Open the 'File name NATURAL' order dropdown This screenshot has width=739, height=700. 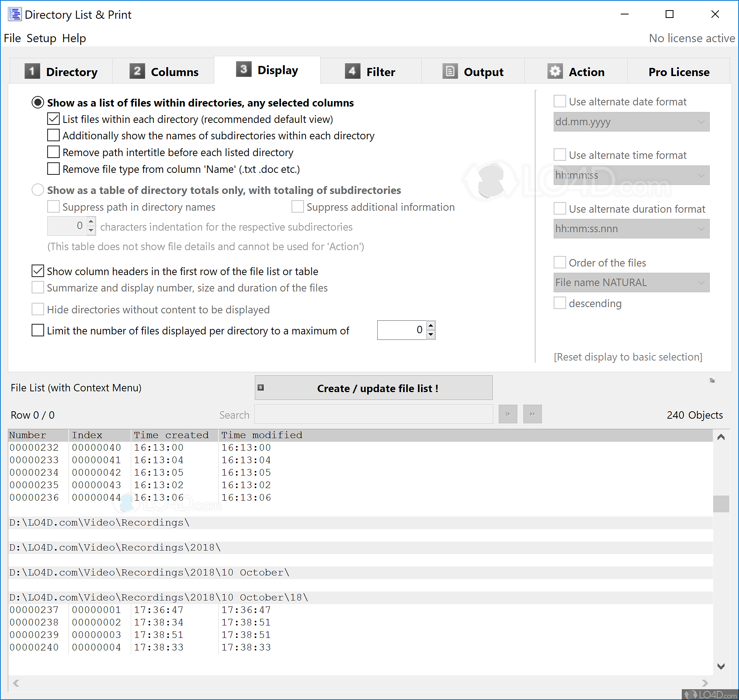tap(631, 282)
